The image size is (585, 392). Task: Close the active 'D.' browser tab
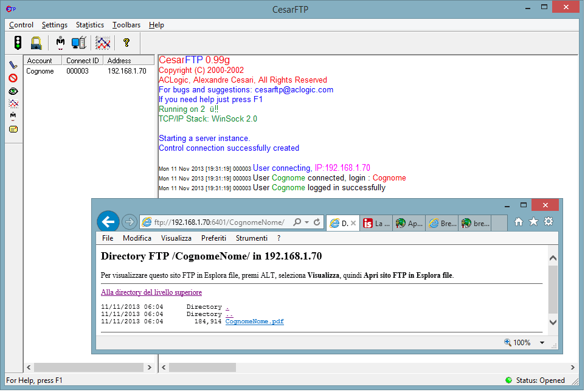point(353,223)
